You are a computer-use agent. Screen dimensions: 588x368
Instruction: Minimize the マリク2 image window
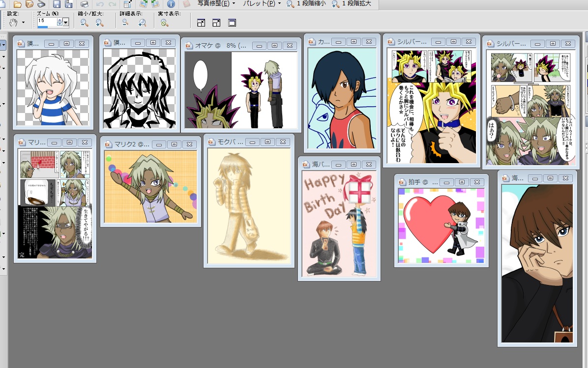pyautogui.click(x=159, y=144)
